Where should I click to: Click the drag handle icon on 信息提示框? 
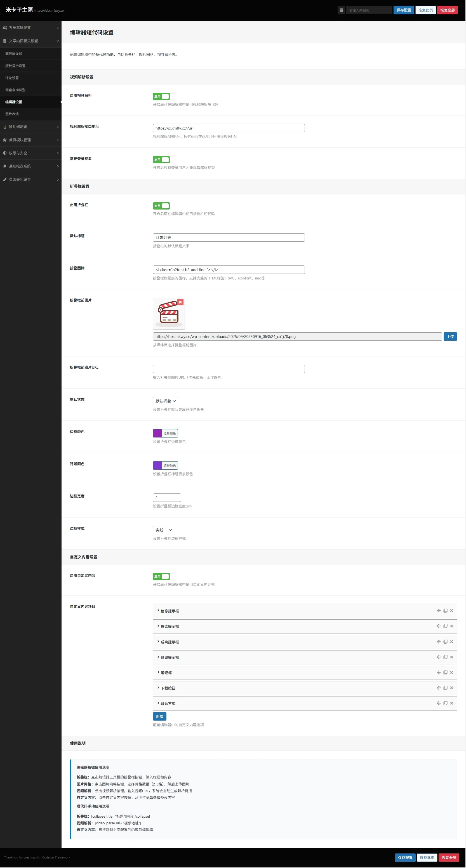pyautogui.click(x=438, y=611)
